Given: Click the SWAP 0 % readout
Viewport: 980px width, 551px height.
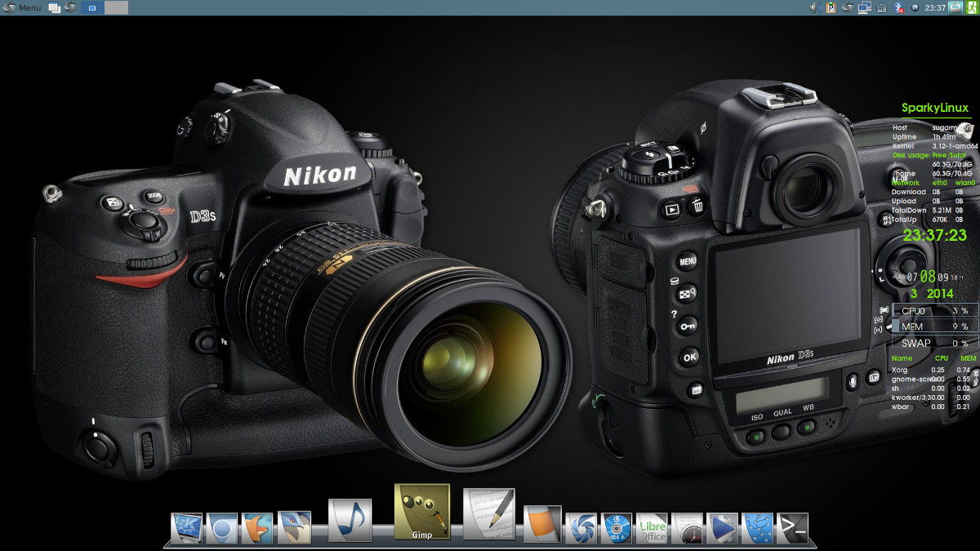Looking at the screenshot, I should (935, 343).
